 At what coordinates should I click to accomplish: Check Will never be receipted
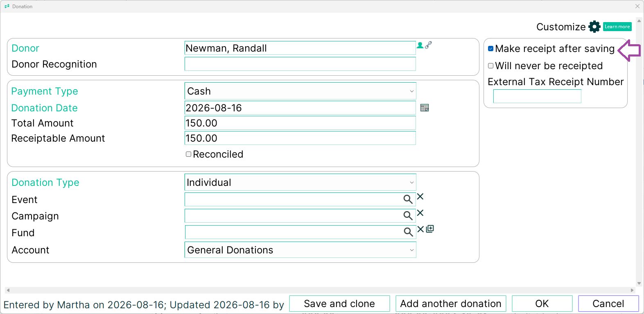pos(490,66)
